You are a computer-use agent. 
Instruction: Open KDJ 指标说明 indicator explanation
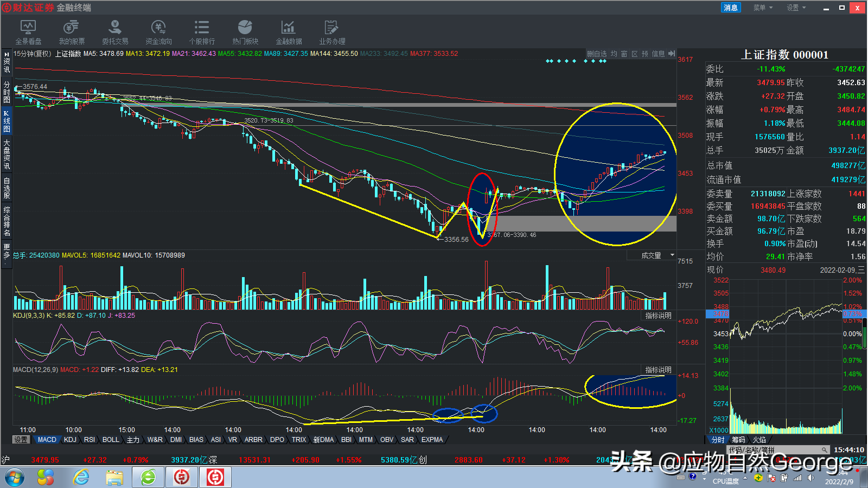658,316
